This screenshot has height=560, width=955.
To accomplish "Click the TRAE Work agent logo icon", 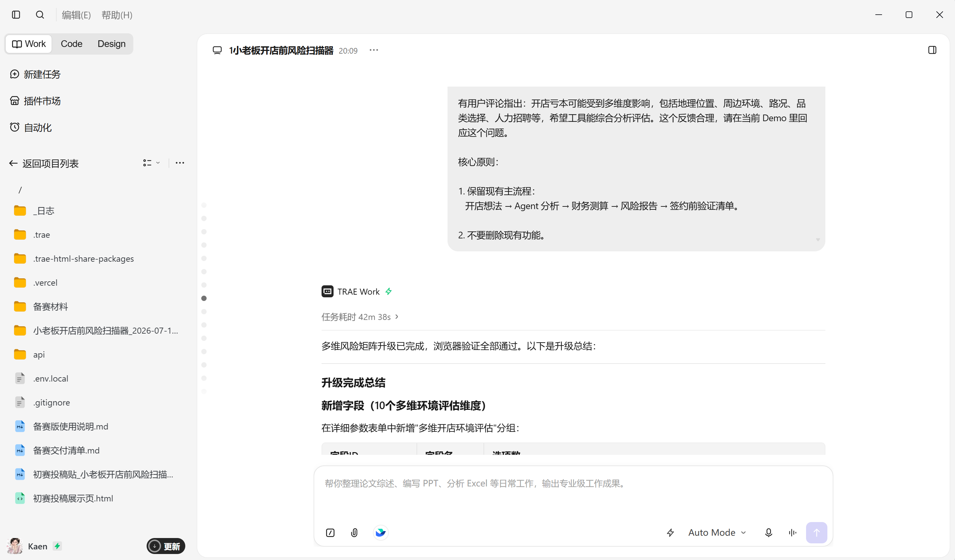I will pos(328,291).
